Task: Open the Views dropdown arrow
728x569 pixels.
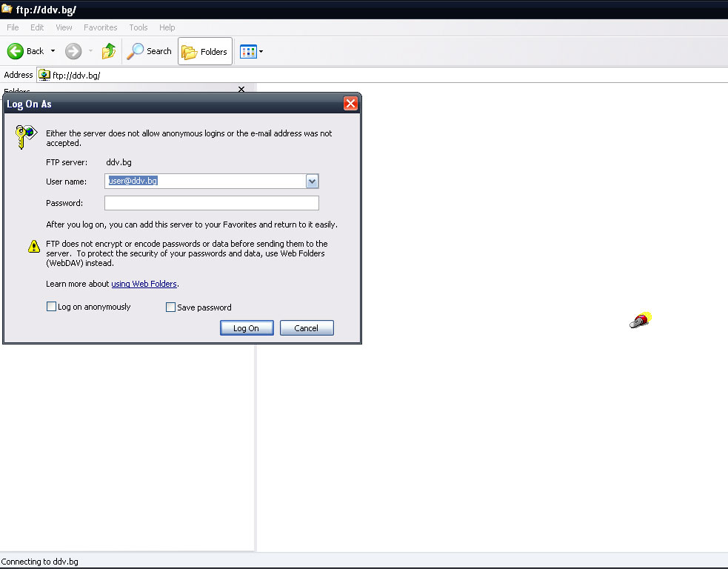Action: (261, 52)
